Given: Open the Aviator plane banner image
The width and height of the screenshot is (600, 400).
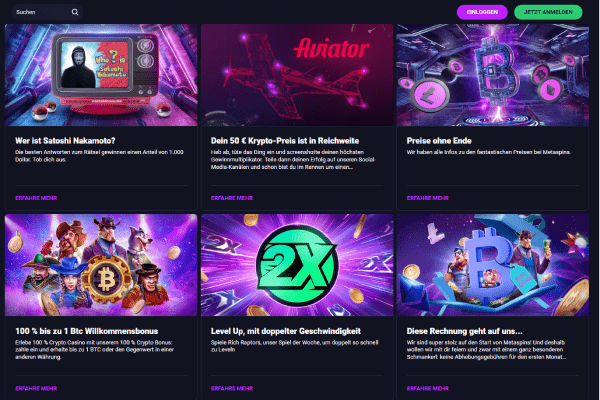Looking at the screenshot, I should point(297,75).
